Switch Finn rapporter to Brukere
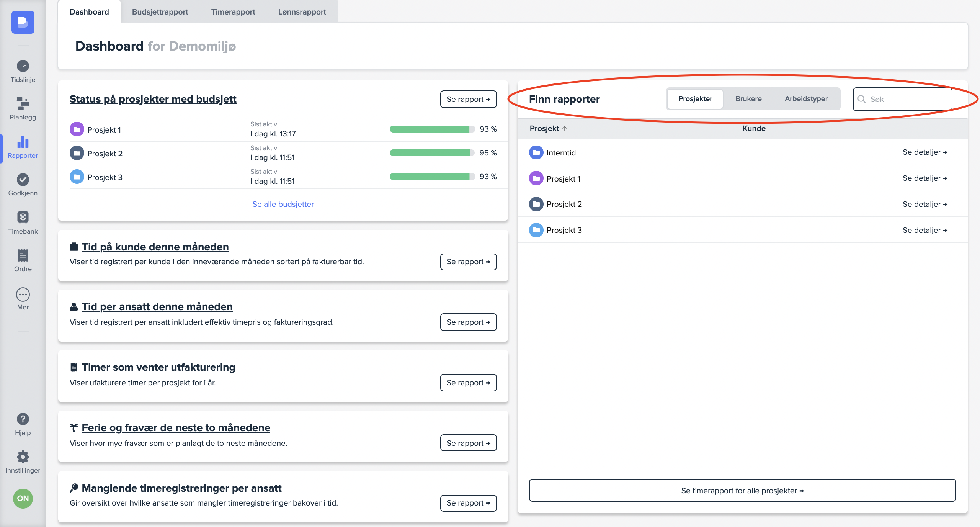The width and height of the screenshot is (980, 527). [748, 99]
